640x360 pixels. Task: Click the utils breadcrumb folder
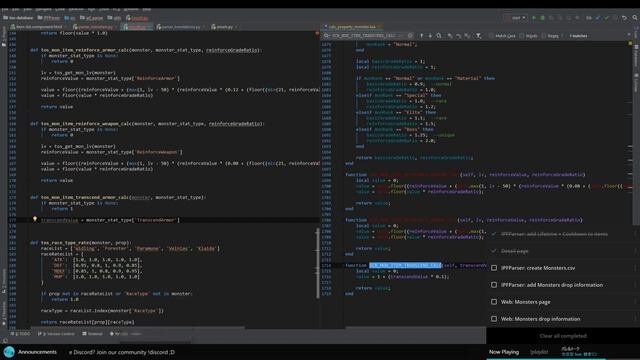(x=114, y=18)
